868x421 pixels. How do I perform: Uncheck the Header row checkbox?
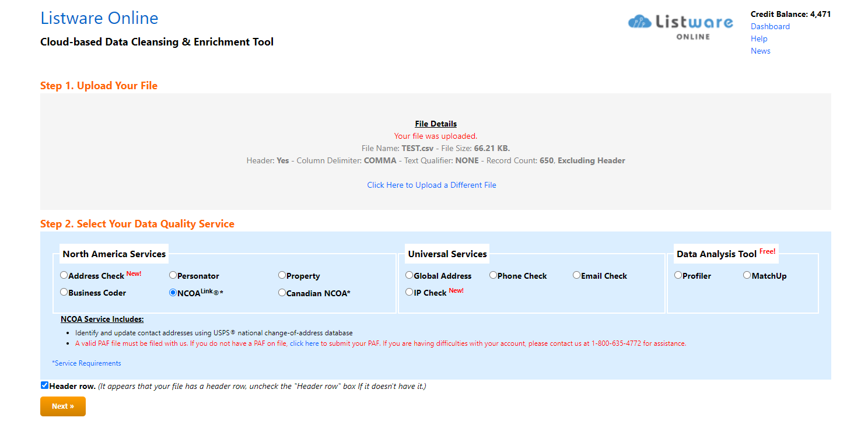45,385
